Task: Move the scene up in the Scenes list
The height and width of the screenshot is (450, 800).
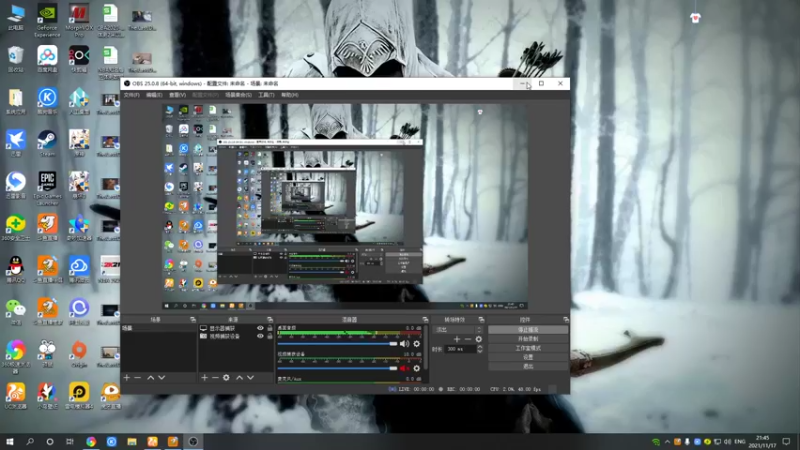Action: (151, 378)
